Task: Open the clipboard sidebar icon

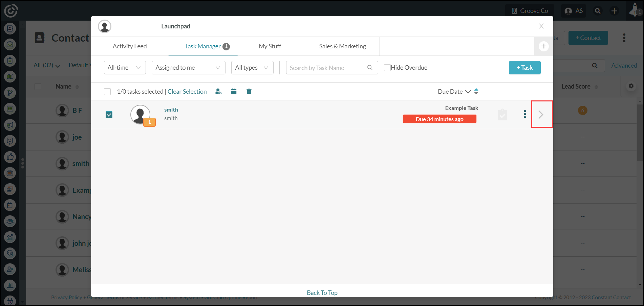Action: pos(10,61)
